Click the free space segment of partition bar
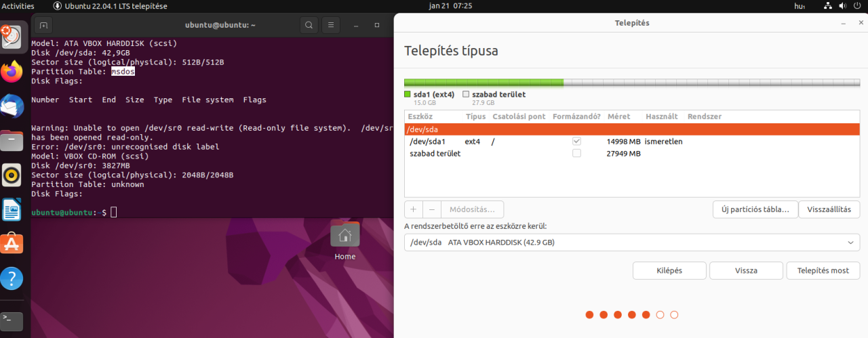The image size is (868, 338). [712, 82]
